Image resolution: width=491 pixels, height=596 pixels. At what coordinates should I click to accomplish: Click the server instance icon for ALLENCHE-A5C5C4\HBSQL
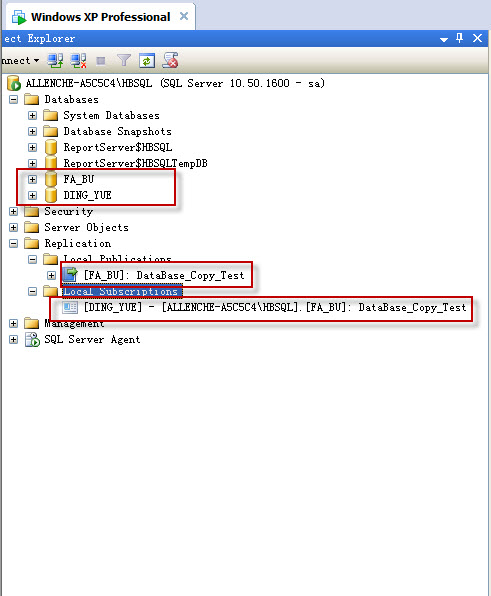pyautogui.click(x=14, y=83)
